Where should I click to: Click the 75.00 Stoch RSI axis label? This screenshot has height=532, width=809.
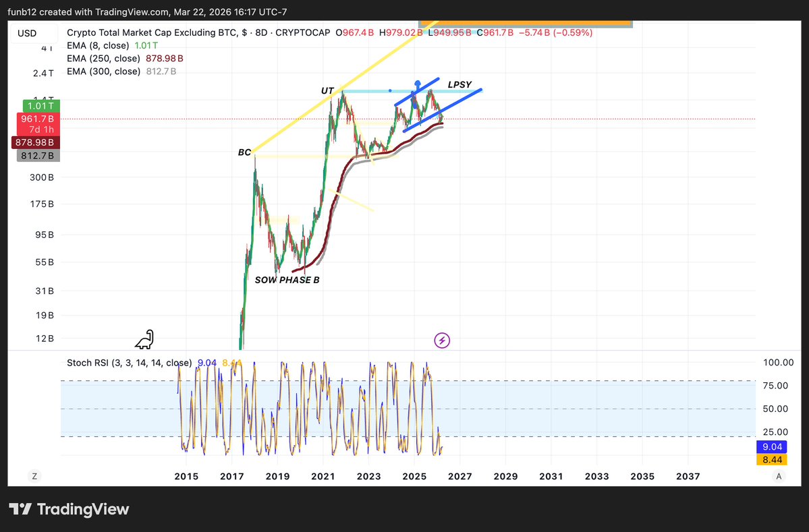(775, 386)
